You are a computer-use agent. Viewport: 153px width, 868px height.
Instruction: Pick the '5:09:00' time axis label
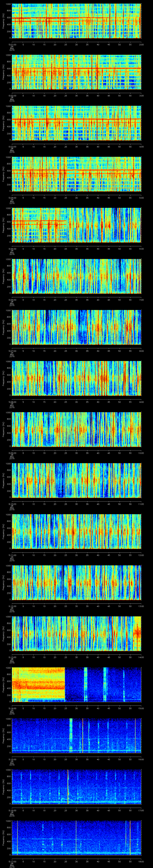[x=12, y=453]
